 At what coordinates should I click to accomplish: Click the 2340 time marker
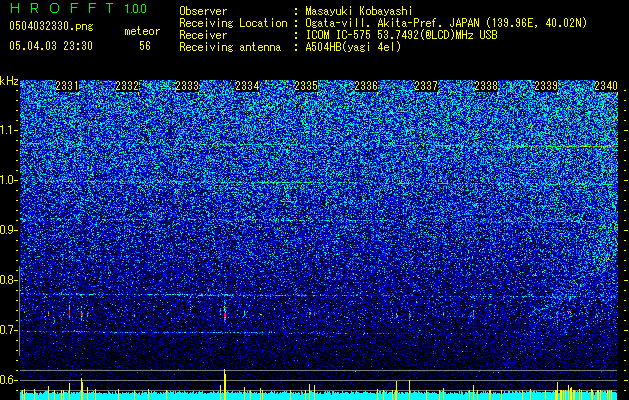pos(606,86)
